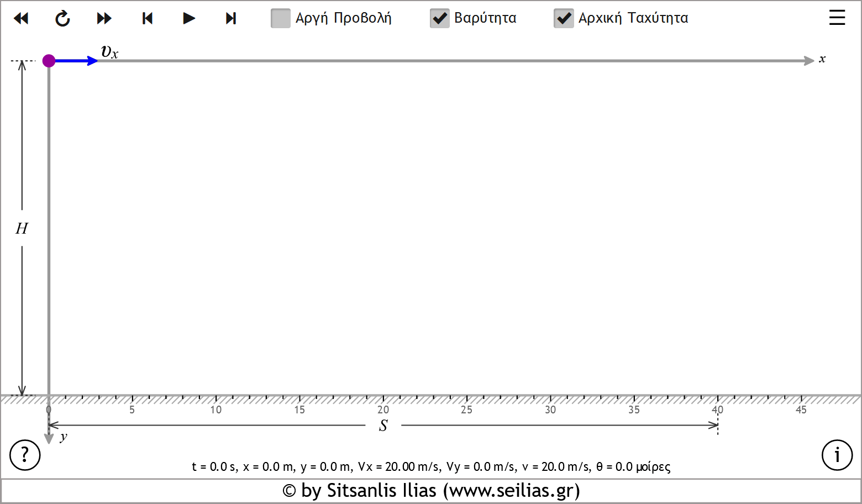Open the help question mark button
Image resolution: width=862 pixels, height=504 pixels.
25,455
